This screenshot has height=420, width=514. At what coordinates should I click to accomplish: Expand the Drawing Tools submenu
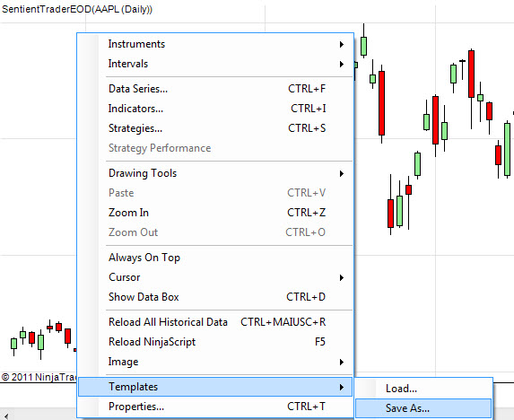(215, 173)
